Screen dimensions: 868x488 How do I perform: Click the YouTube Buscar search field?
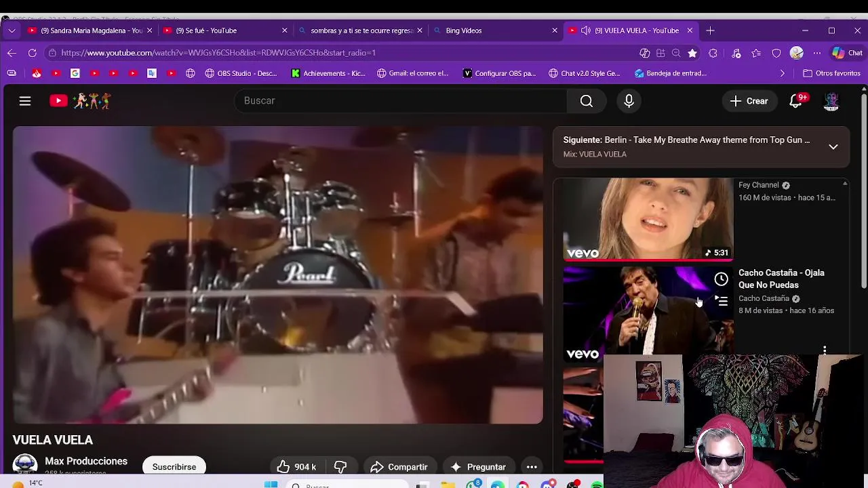point(400,101)
